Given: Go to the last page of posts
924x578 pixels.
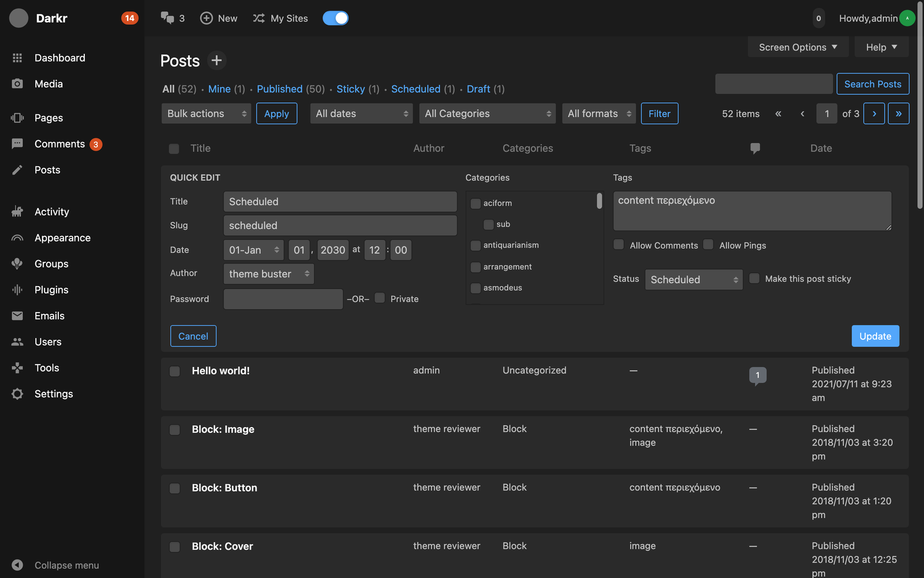Looking at the screenshot, I should point(898,113).
